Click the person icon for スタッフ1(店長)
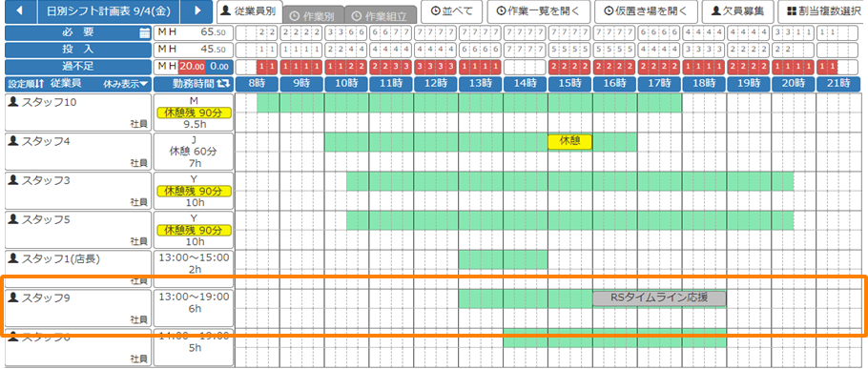 [14, 258]
